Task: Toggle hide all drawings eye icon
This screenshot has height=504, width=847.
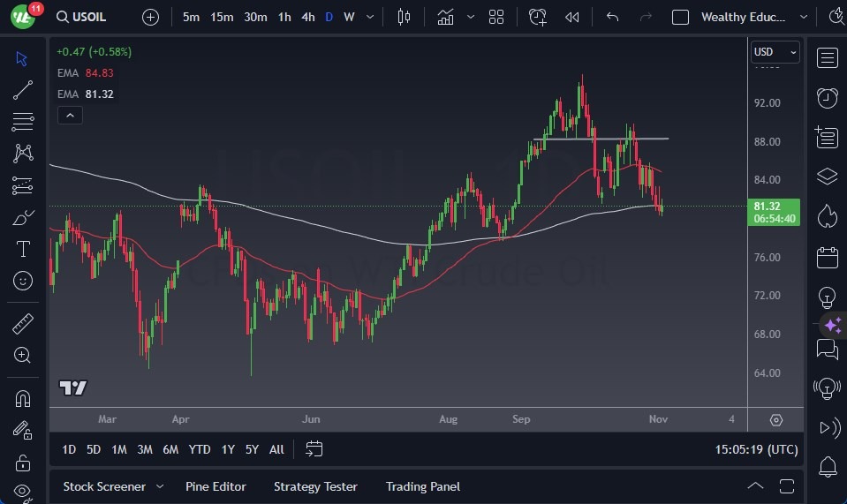Action: pos(23,492)
